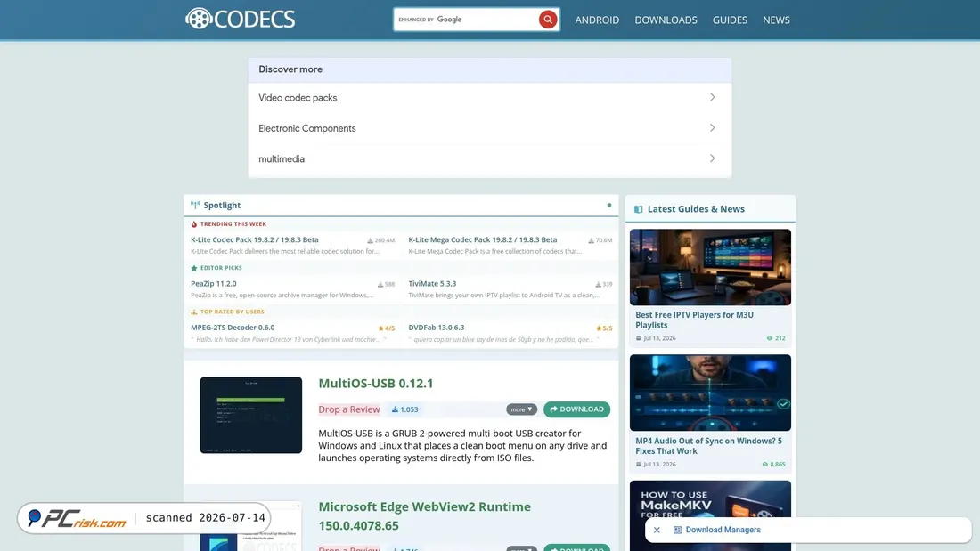Open Best Free IPTV Players for M3U Playlists
Viewport: 980px width, 551px height.
point(694,320)
